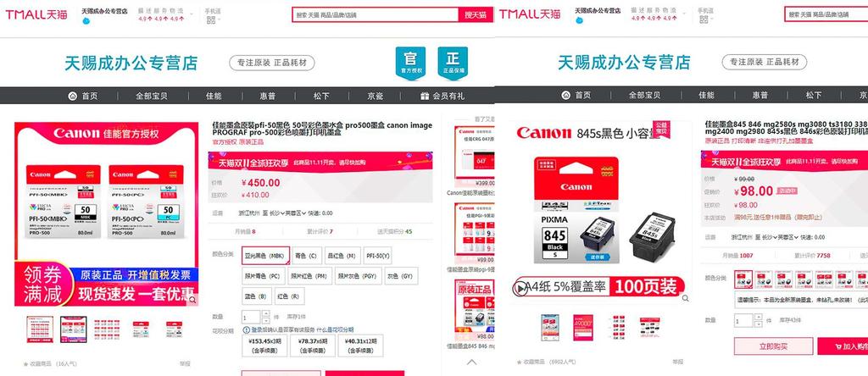Select color option 灰色 (GY)

coord(401,276)
